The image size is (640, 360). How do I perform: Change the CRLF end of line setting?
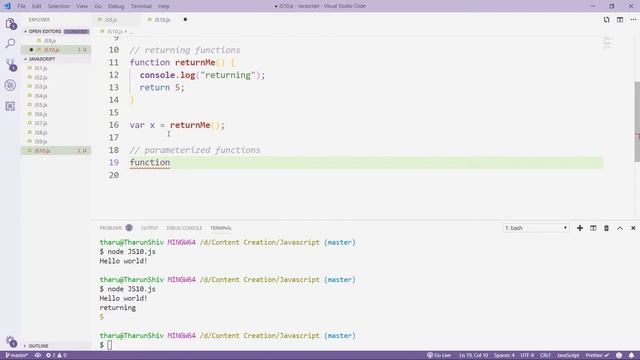coord(545,356)
